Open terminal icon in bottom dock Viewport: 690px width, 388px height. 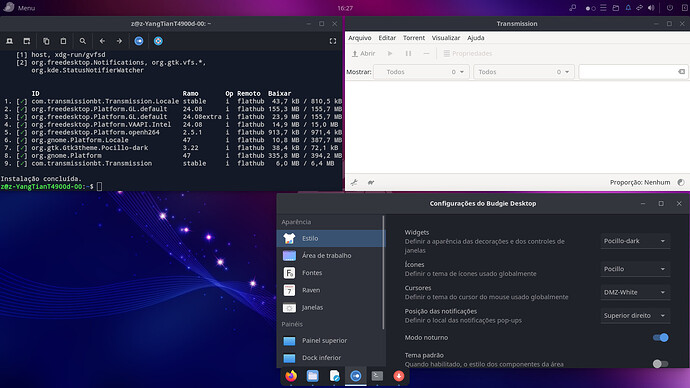pos(377,376)
